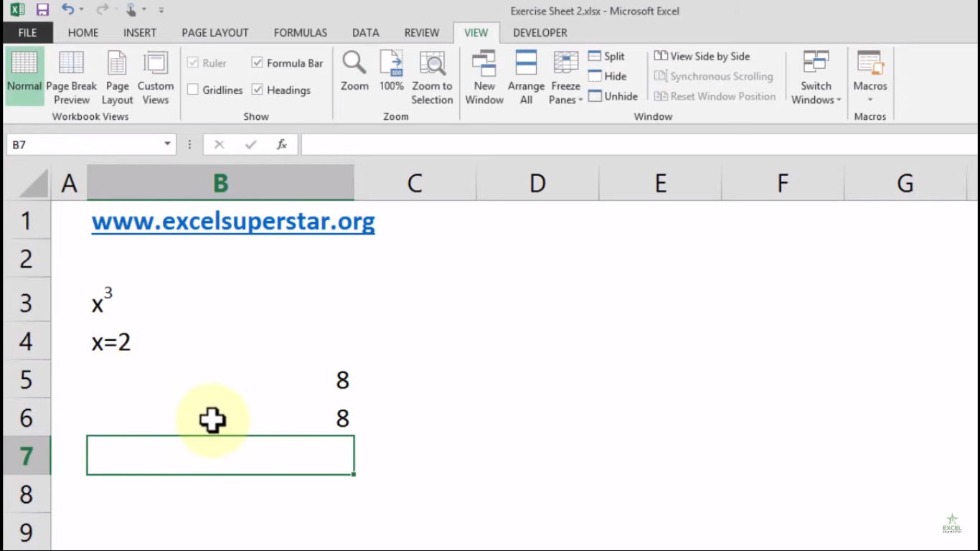The width and height of the screenshot is (980, 551).
Task: Select column A header
Action: [x=69, y=183]
